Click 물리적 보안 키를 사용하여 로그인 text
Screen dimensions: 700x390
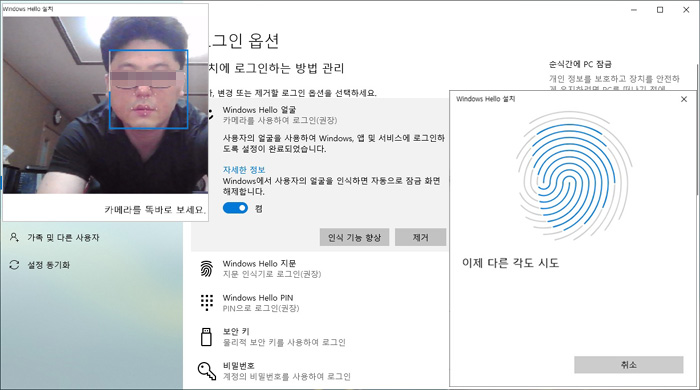point(284,342)
